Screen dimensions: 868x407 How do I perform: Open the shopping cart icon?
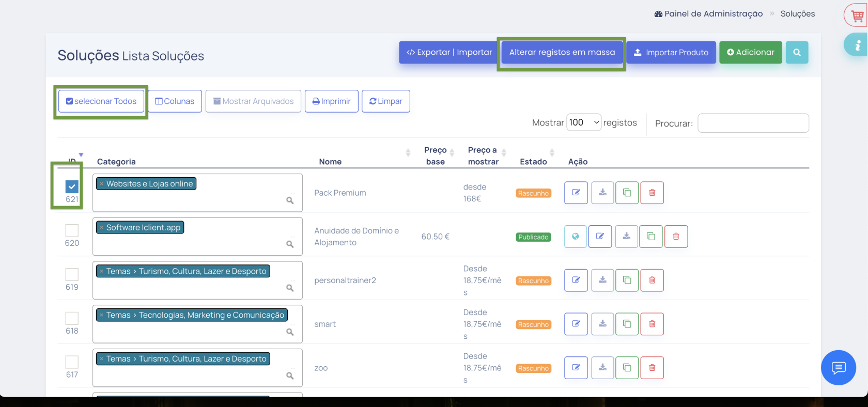point(858,15)
